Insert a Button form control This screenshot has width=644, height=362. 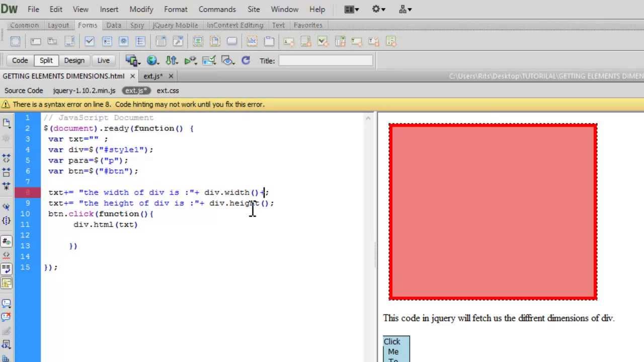[x=232, y=41]
